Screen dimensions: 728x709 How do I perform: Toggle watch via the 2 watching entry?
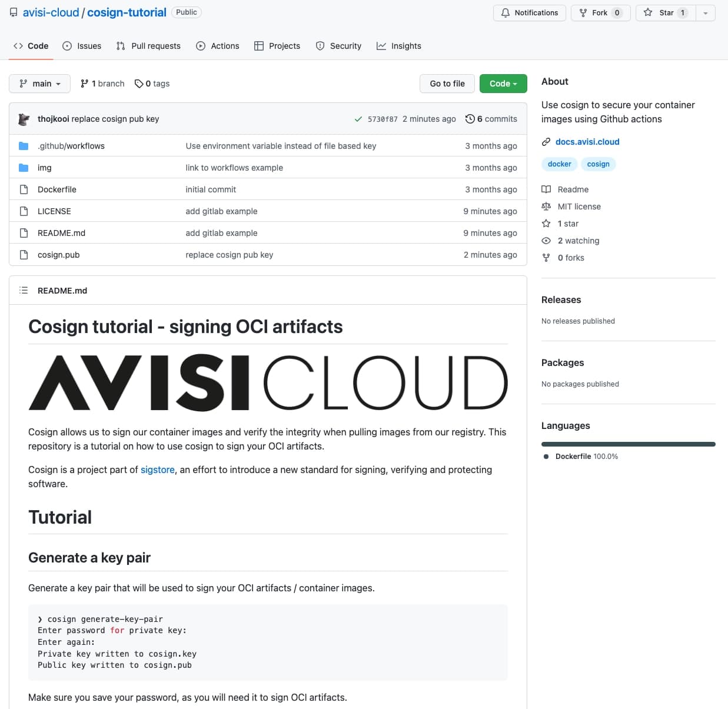(x=579, y=240)
